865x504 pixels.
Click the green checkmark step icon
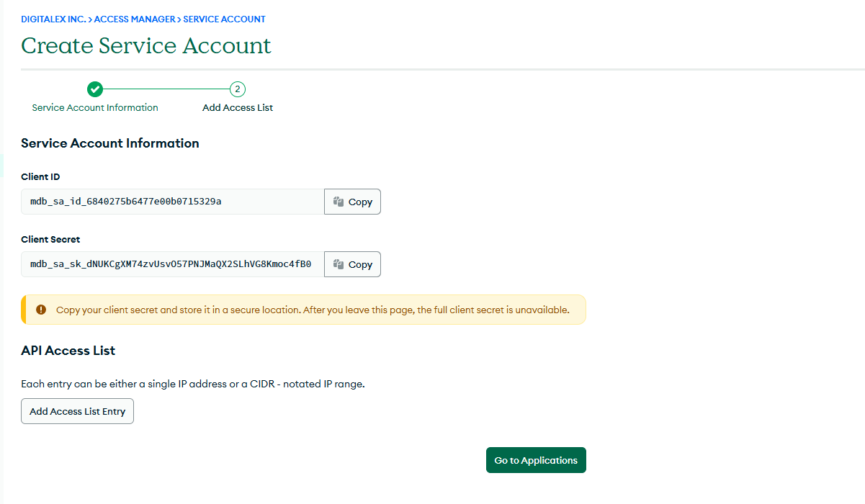[95, 89]
